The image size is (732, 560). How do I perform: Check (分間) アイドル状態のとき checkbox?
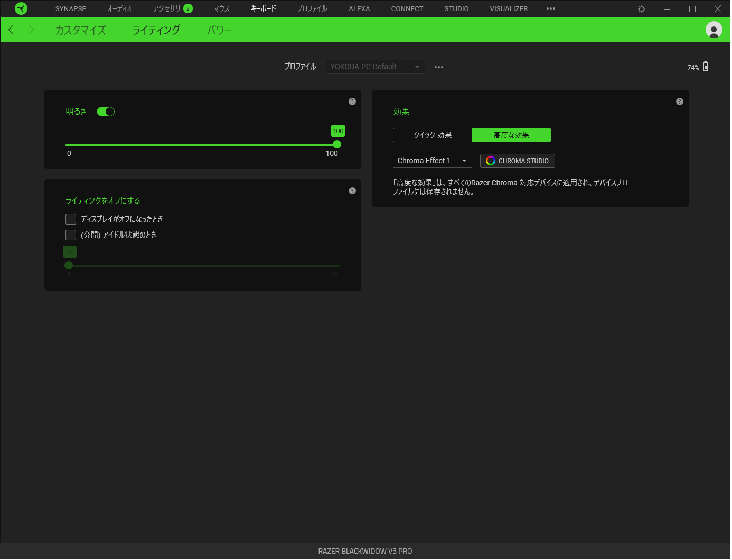(x=71, y=235)
